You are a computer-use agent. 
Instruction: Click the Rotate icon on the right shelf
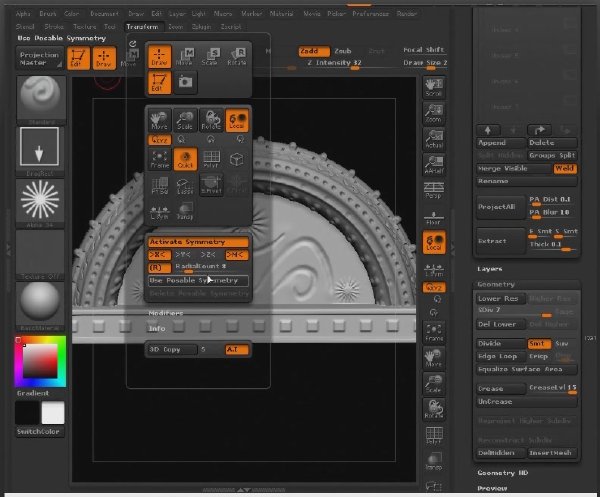coord(434,409)
